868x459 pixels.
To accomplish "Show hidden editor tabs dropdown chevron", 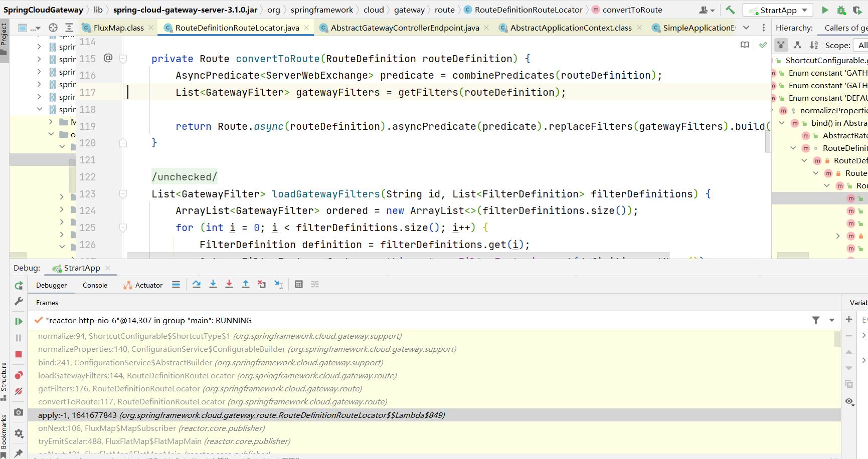I will coord(746,28).
